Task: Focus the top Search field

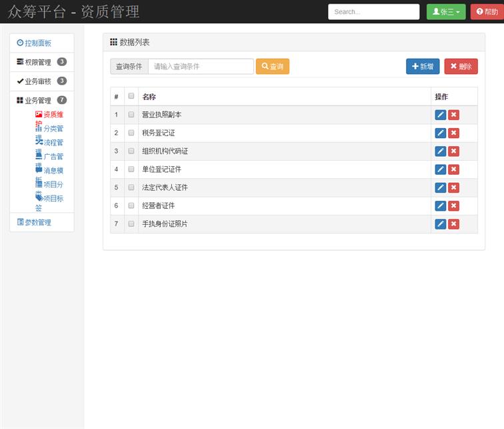Action: click(374, 12)
